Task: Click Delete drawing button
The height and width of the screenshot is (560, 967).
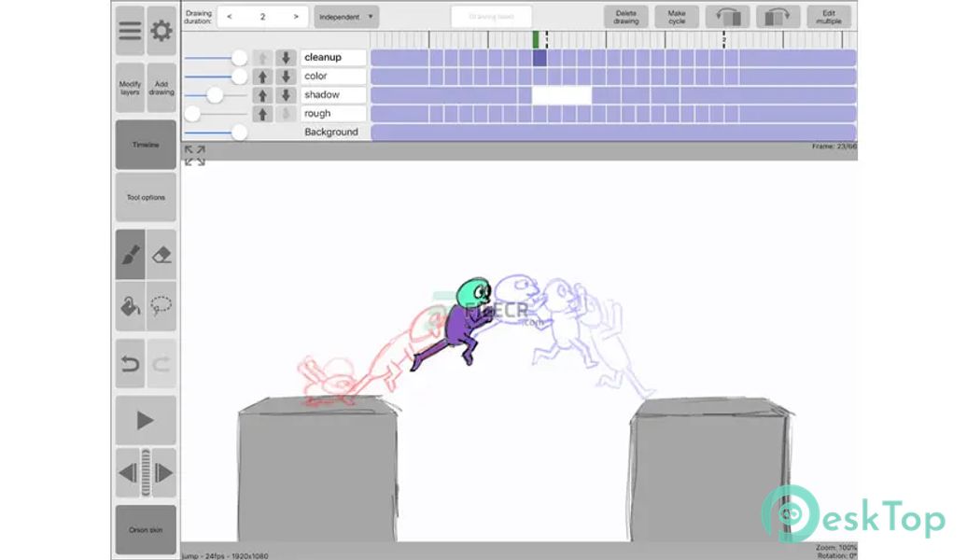Action: tap(626, 18)
